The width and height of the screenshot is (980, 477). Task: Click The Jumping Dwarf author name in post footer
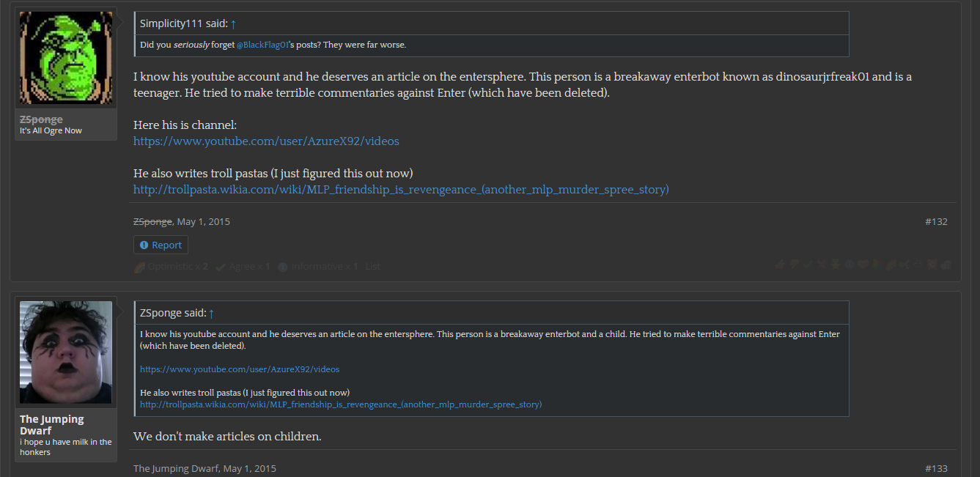[x=175, y=468]
